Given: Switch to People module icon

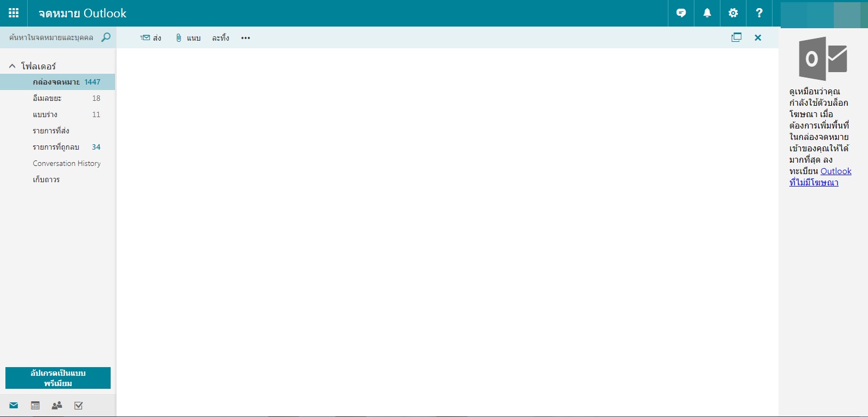Looking at the screenshot, I should (57, 406).
